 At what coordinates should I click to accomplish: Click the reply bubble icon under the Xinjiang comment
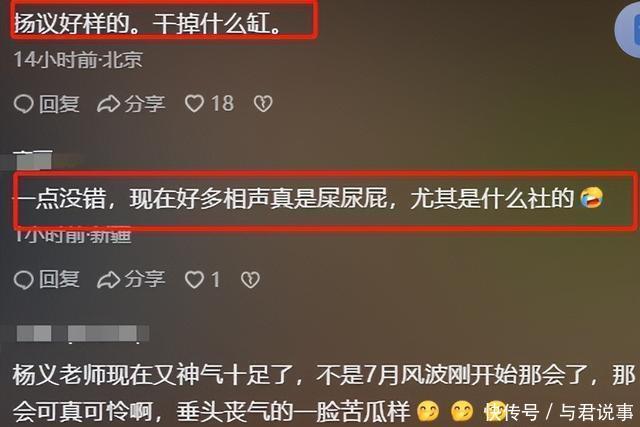tap(23, 280)
